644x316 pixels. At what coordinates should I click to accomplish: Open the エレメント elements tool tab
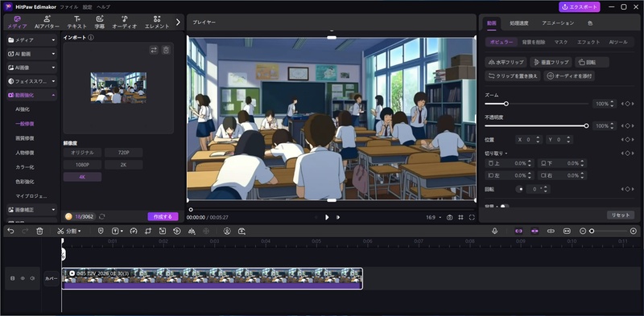157,23
